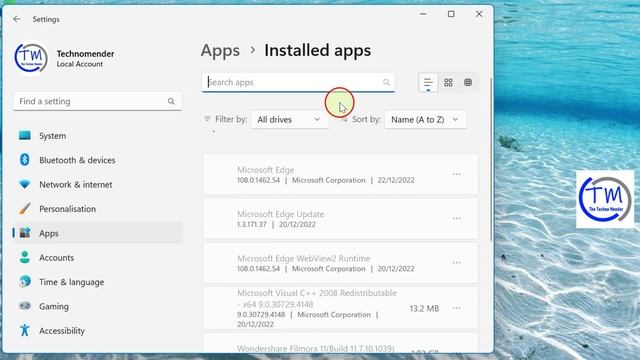
Task: Select the Microsoft Edge Update entry
Action: (340, 218)
